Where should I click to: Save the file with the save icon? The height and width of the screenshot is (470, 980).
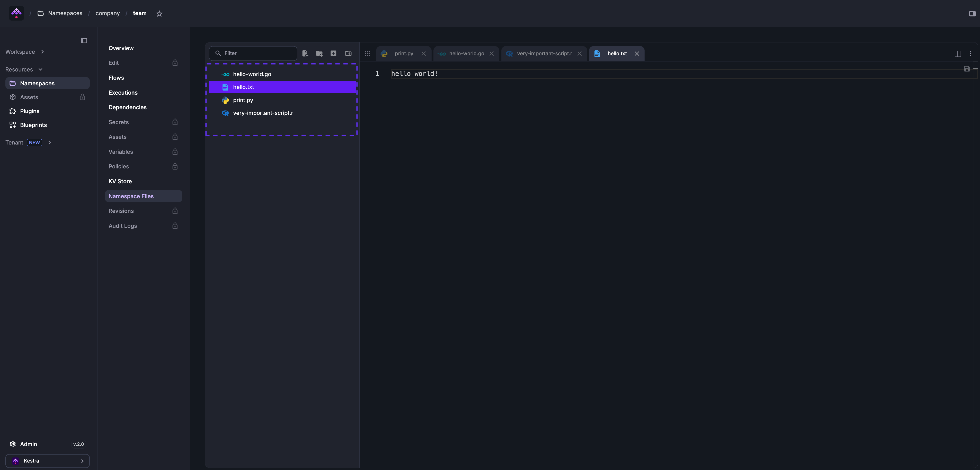pyautogui.click(x=967, y=69)
